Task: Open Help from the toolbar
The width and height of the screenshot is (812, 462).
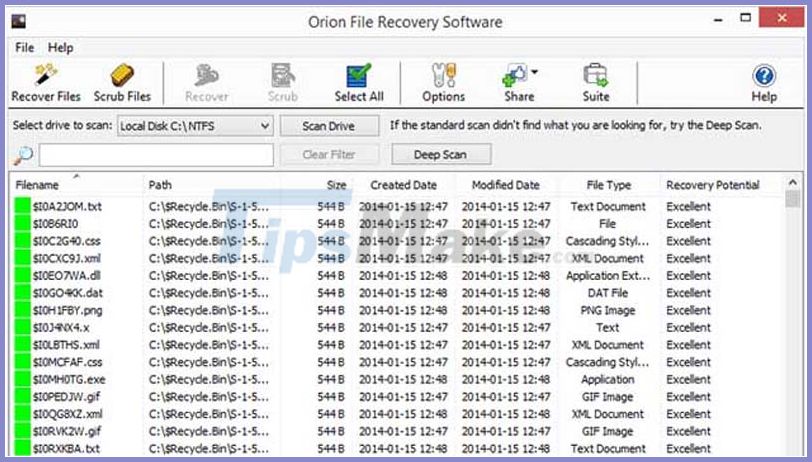Action: pos(764,83)
